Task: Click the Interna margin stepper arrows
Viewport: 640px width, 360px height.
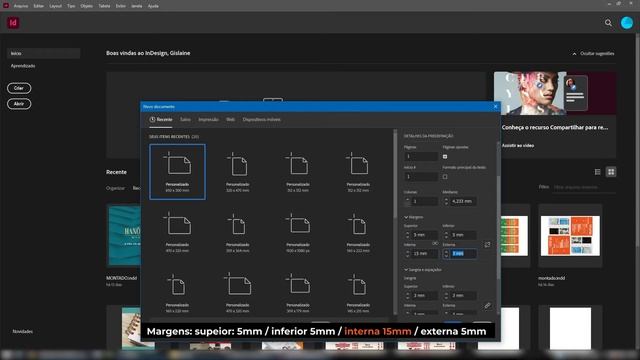Action: point(407,253)
